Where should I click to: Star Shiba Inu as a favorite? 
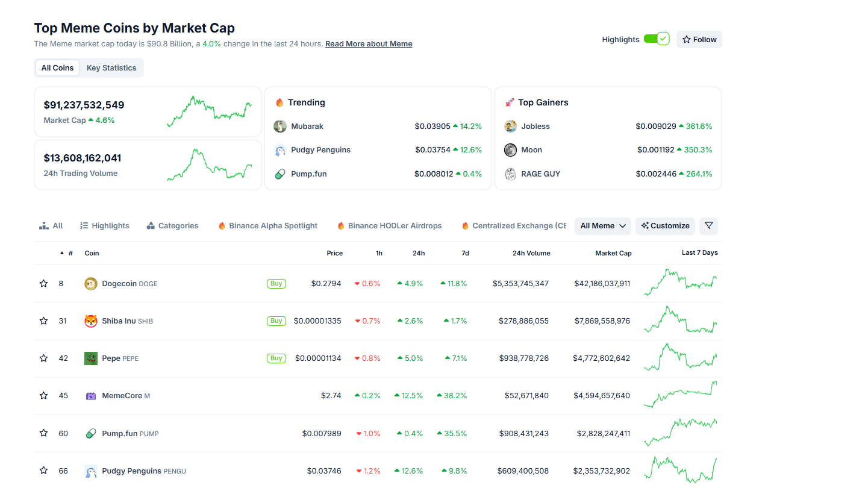coord(43,321)
